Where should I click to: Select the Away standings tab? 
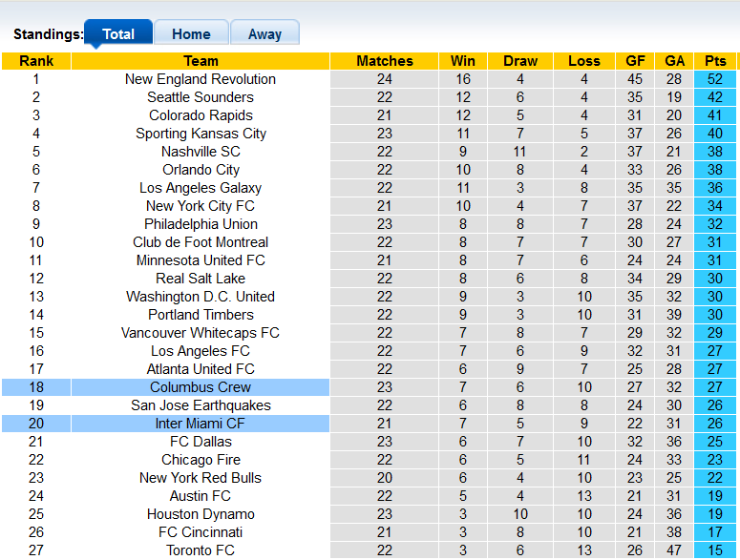[x=264, y=33]
